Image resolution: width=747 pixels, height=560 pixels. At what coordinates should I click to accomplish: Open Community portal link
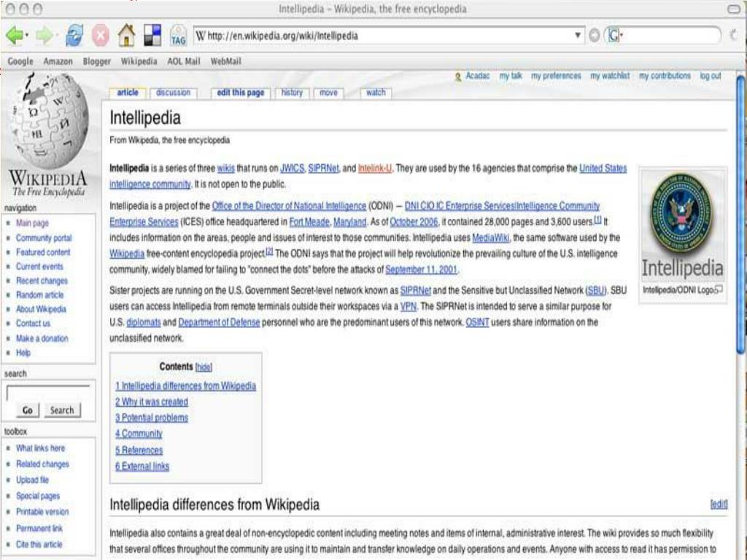coord(44,238)
